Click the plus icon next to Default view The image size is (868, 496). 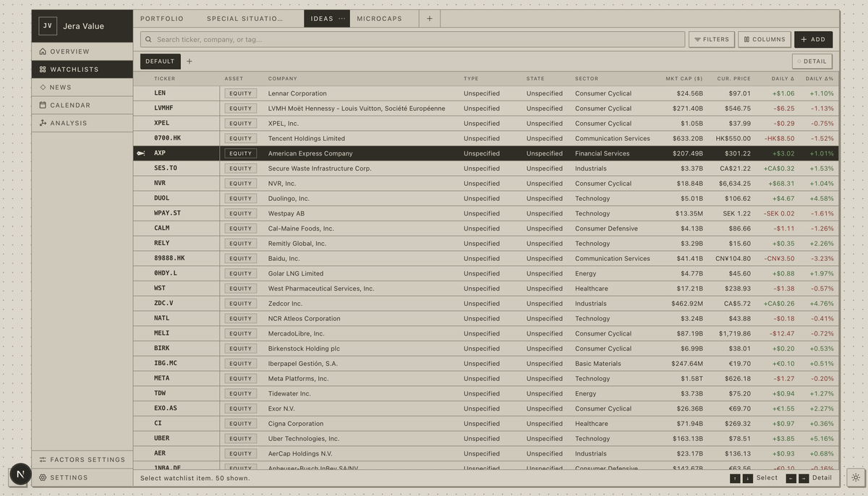click(190, 61)
